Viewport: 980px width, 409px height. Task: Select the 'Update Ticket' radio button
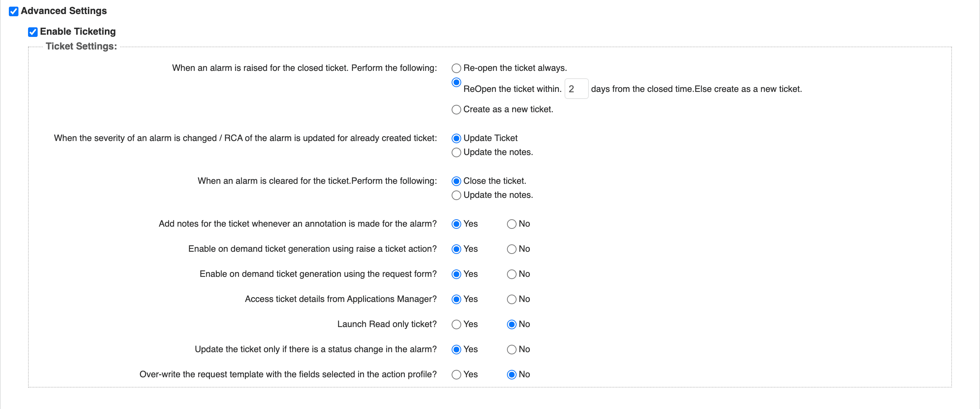point(456,138)
